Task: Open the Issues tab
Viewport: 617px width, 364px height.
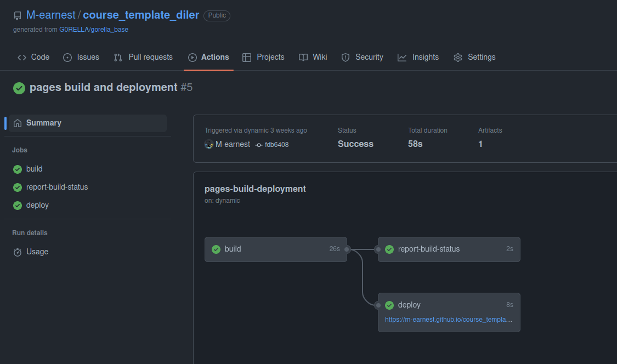Action: click(81, 57)
